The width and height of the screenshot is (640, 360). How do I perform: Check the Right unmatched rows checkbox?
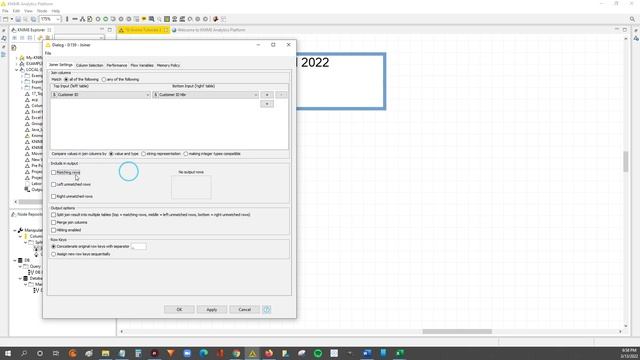pos(53,196)
